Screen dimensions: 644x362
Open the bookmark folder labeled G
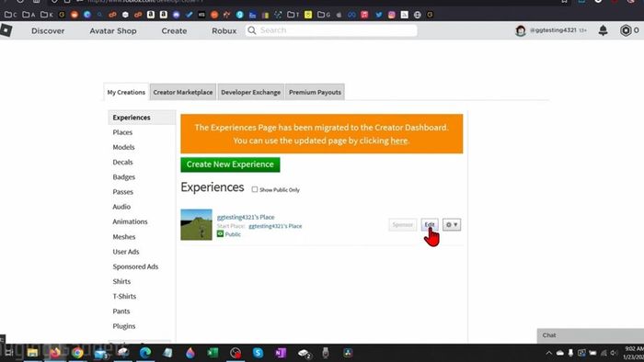click(324, 15)
